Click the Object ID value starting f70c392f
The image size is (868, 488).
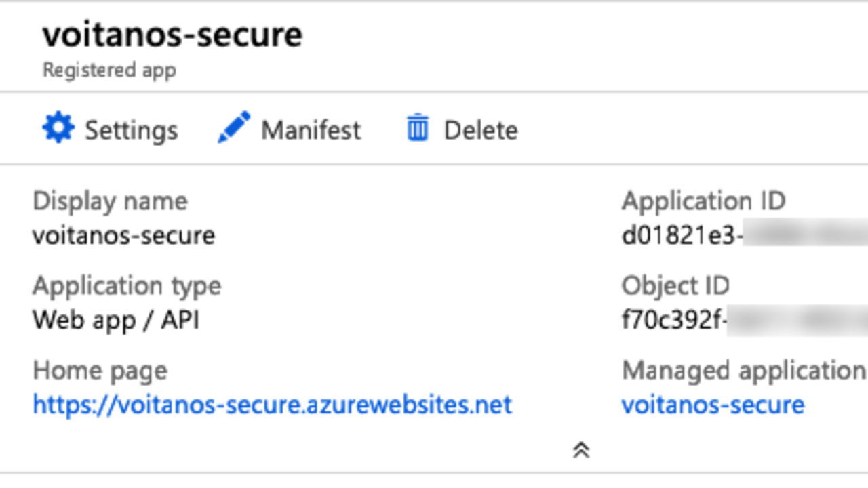click(x=673, y=320)
